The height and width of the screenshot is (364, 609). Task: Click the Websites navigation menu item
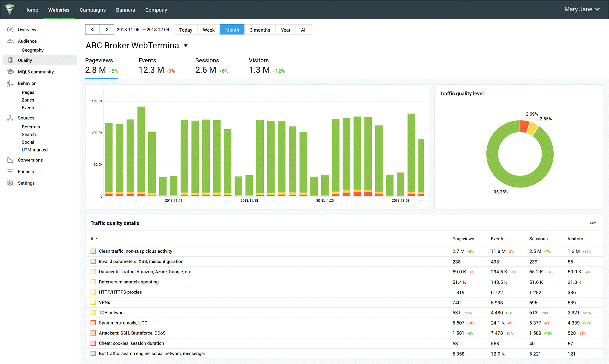[58, 9]
